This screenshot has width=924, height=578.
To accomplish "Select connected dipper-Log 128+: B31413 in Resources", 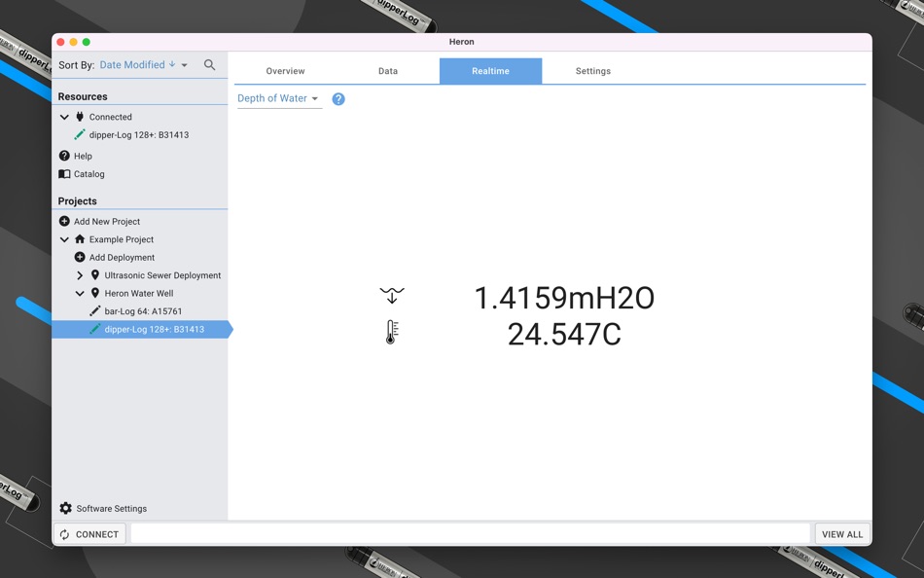I will [139, 134].
